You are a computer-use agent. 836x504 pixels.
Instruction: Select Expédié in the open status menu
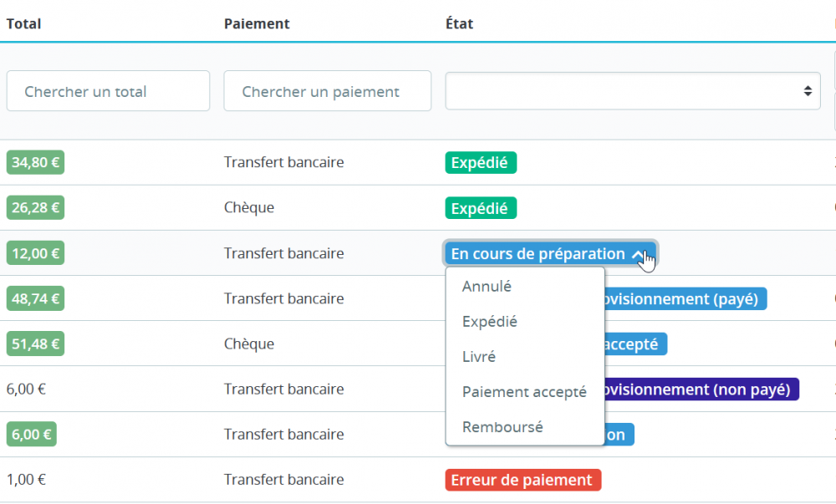pyautogui.click(x=489, y=322)
